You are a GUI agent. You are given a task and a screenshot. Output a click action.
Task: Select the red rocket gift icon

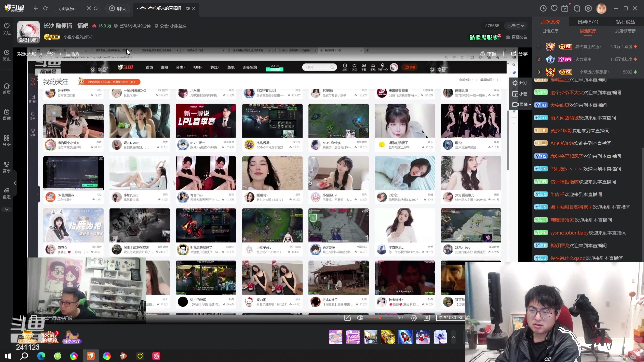coord(406,337)
